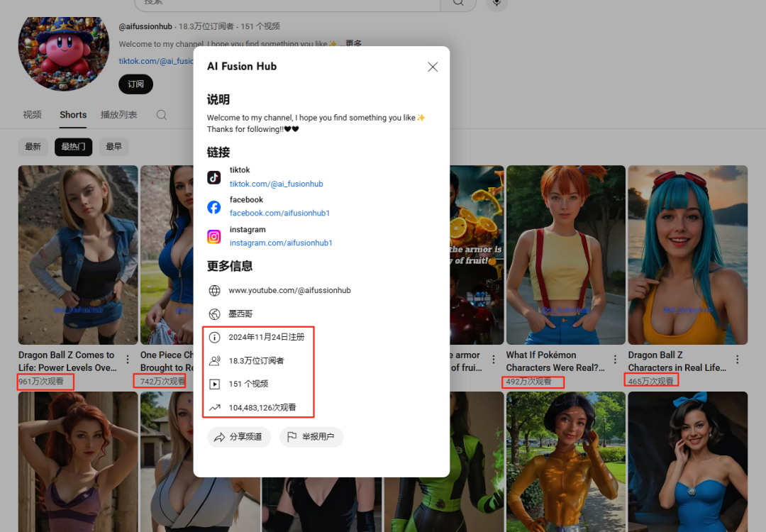Screen dimensions: 766x532
Task: Open the 'armor is of fruit' short thumbnail
Action: (477, 255)
